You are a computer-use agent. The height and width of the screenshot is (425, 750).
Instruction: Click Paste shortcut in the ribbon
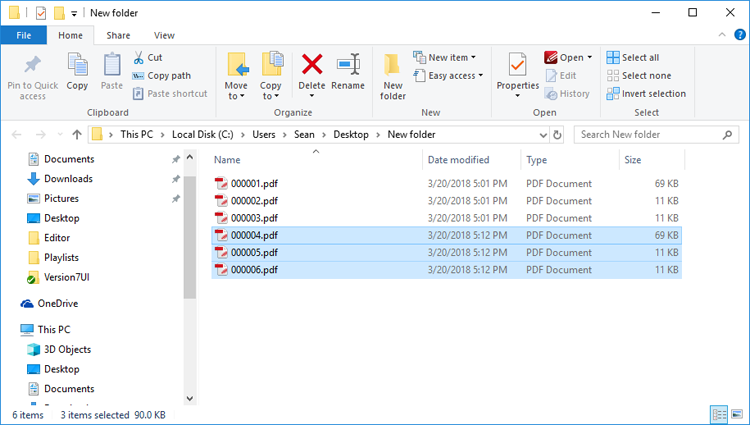click(x=170, y=94)
